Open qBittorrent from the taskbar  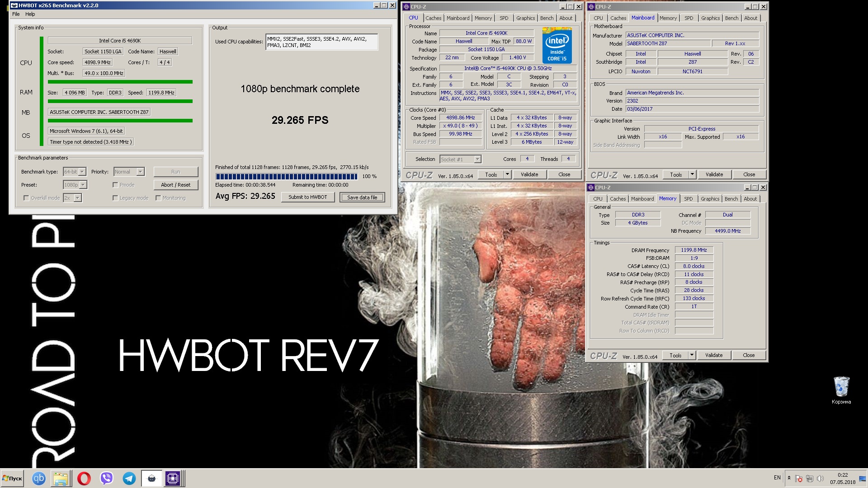(x=39, y=478)
